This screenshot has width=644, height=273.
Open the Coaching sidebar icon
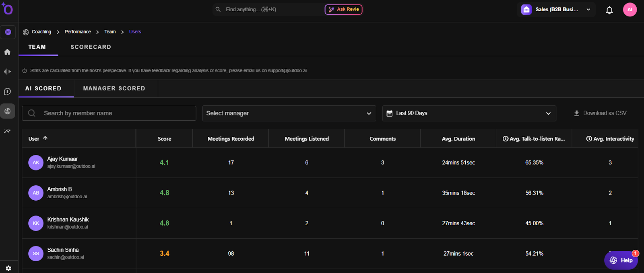[8, 111]
